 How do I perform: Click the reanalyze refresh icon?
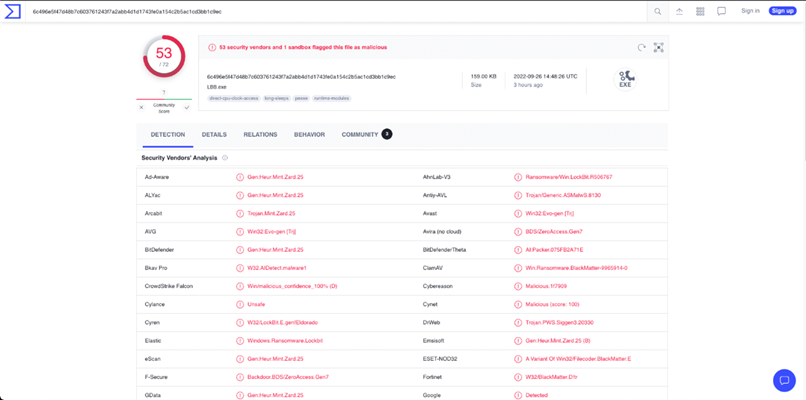(642, 47)
